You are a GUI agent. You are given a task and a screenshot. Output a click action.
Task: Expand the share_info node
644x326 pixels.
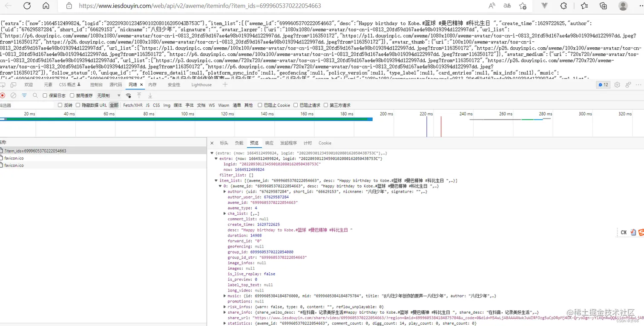pyautogui.click(x=225, y=312)
